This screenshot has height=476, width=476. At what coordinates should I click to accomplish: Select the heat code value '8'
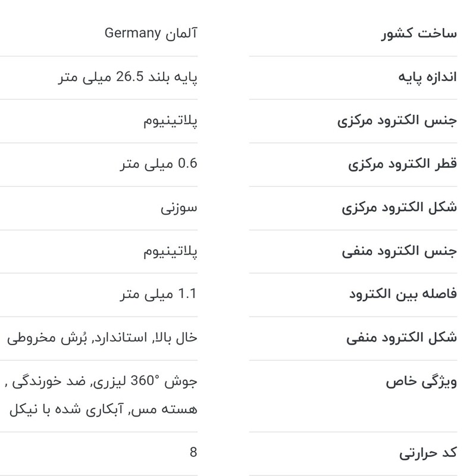click(x=193, y=453)
